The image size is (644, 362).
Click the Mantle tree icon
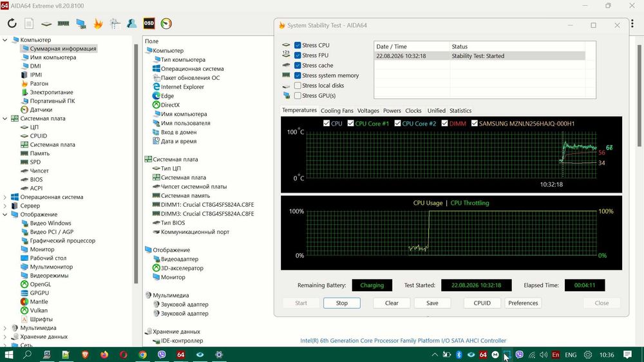(24, 301)
